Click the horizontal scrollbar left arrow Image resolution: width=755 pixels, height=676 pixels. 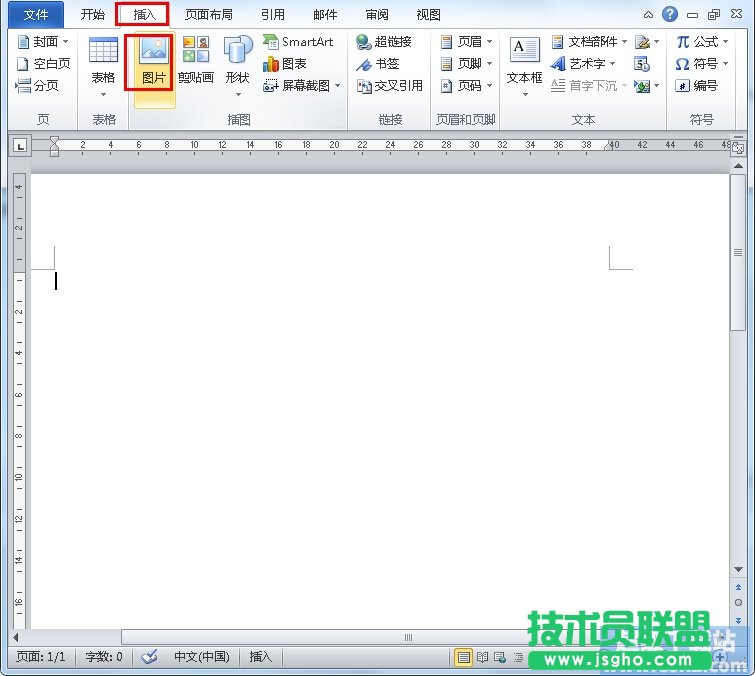[x=16, y=637]
